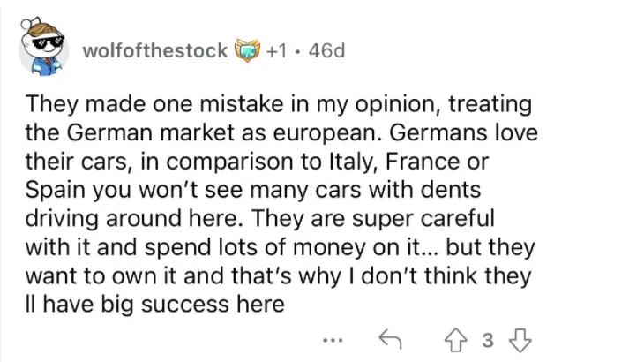Click the +1 badge count
This screenshot has height=362, width=644.
tap(280, 50)
